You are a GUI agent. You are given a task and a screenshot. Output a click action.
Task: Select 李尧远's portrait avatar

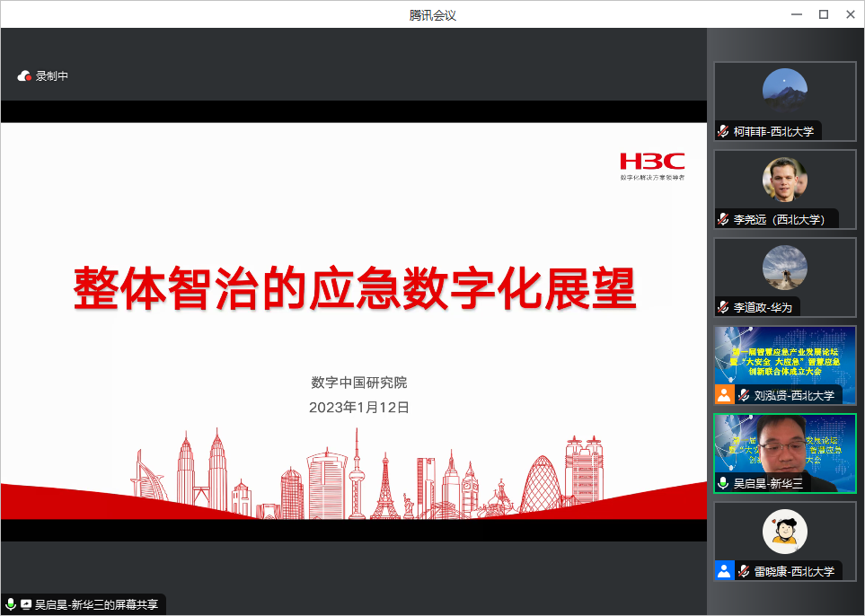[x=784, y=180]
